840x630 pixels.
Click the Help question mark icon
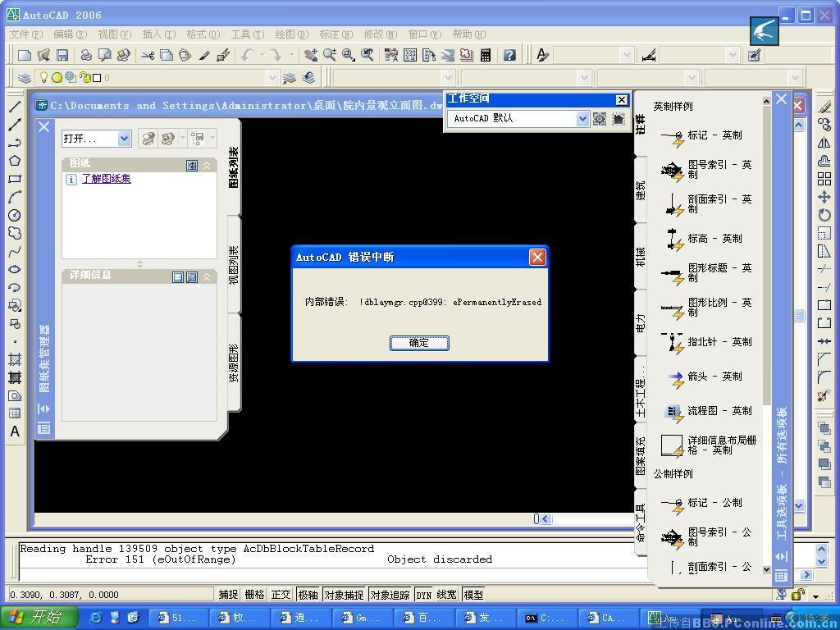coord(509,55)
